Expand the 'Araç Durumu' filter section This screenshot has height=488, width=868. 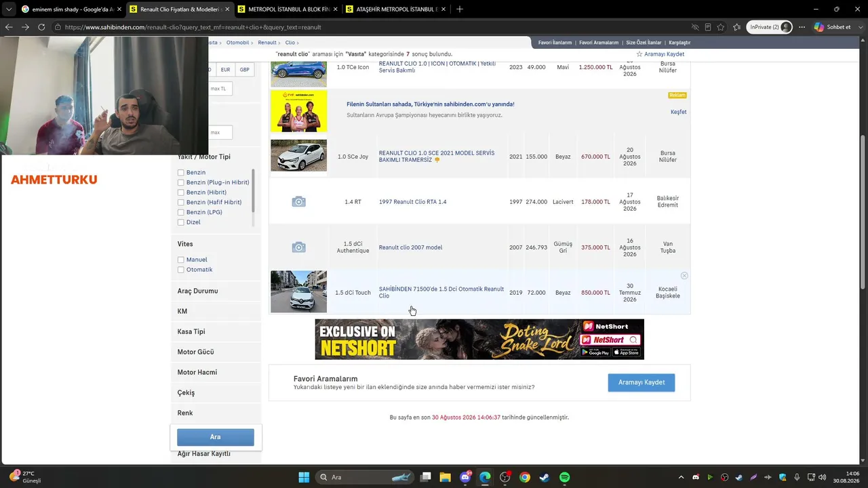pyautogui.click(x=216, y=291)
